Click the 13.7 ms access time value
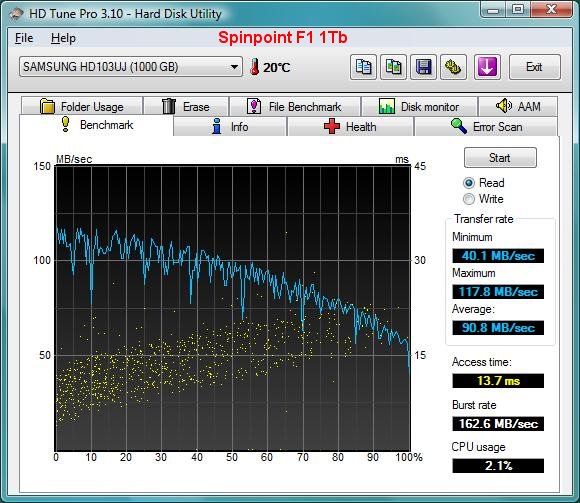Viewport: 580px width, 503px height. click(x=498, y=381)
